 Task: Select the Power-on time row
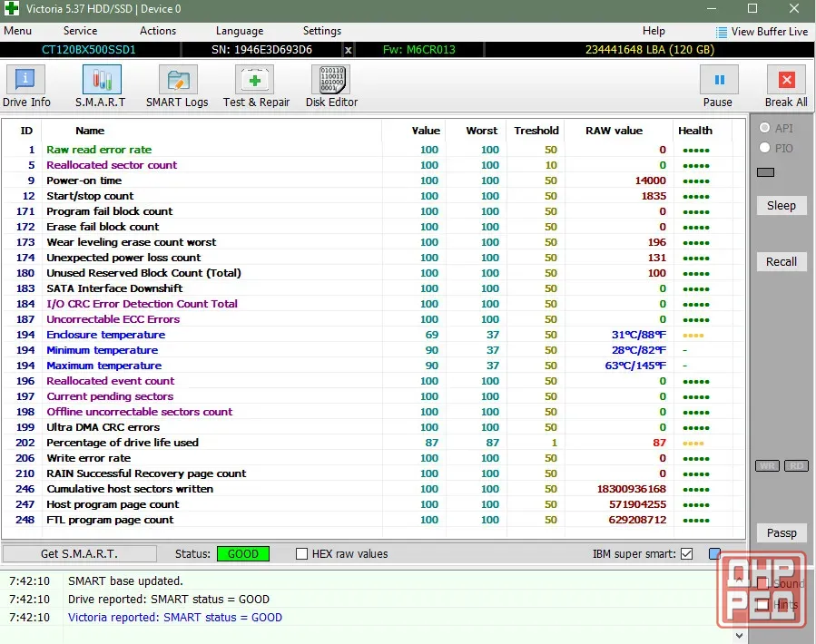pos(374,181)
